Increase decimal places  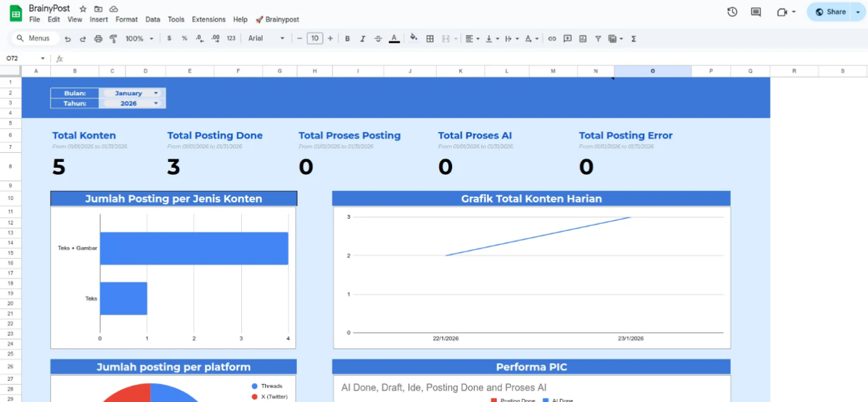[215, 39]
